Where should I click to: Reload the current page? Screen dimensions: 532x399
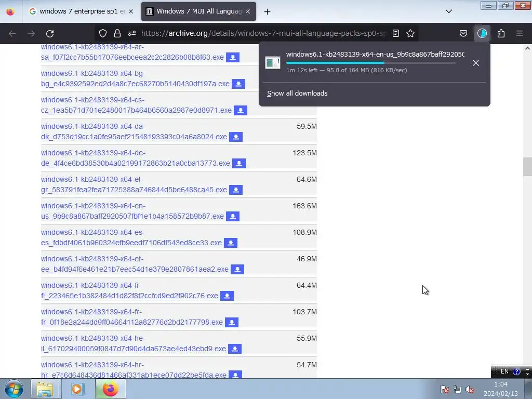point(50,33)
